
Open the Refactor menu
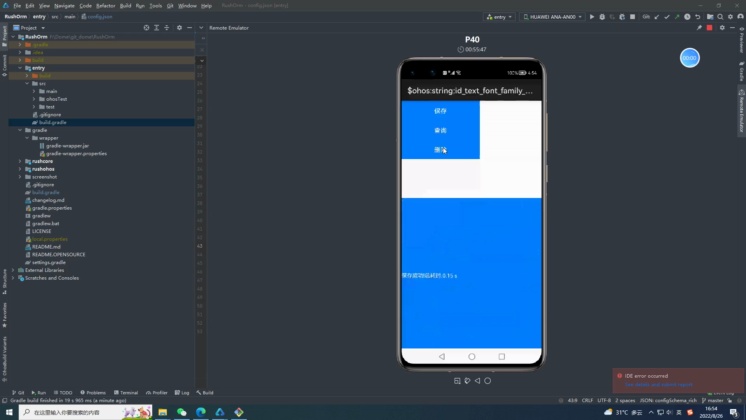[106, 5]
